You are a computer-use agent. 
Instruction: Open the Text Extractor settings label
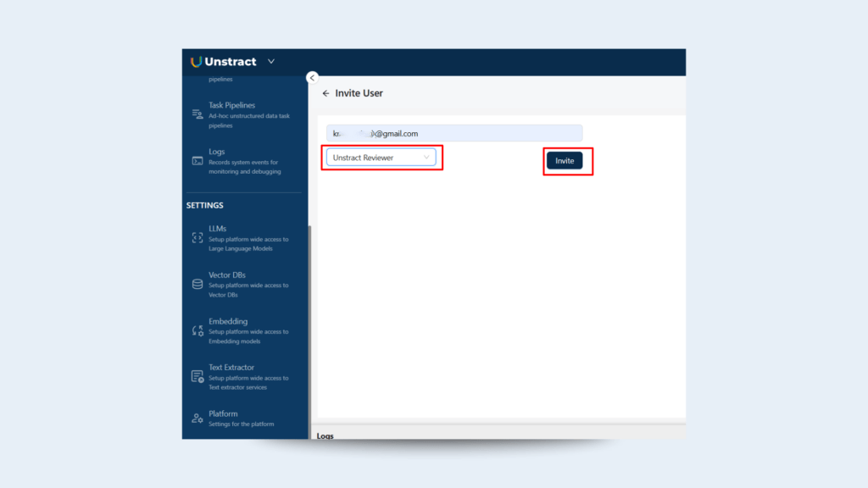click(x=231, y=368)
